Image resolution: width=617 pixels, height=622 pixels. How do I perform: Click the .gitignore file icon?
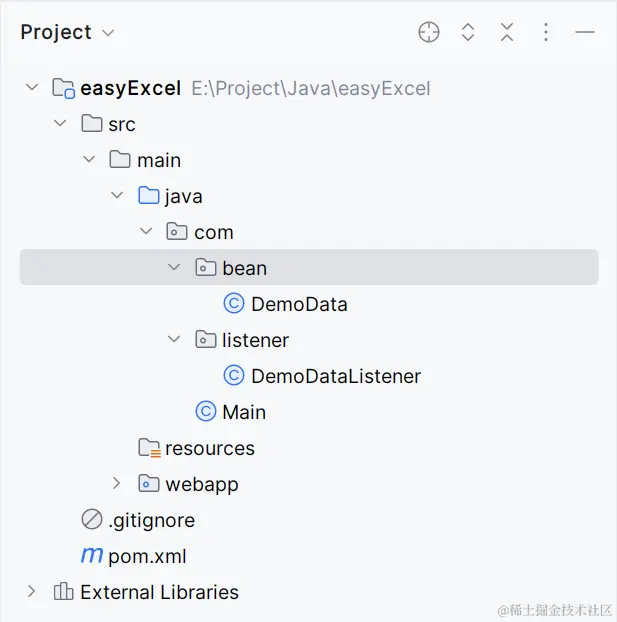point(92,519)
